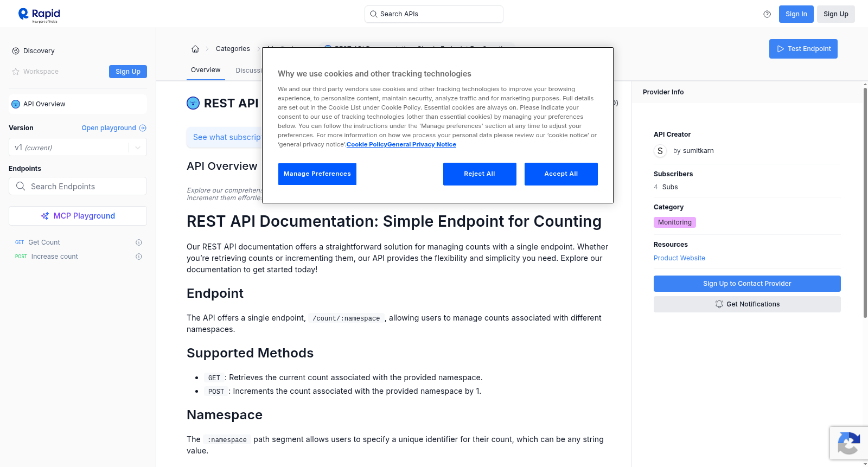Open the help question mark icon

point(767,14)
